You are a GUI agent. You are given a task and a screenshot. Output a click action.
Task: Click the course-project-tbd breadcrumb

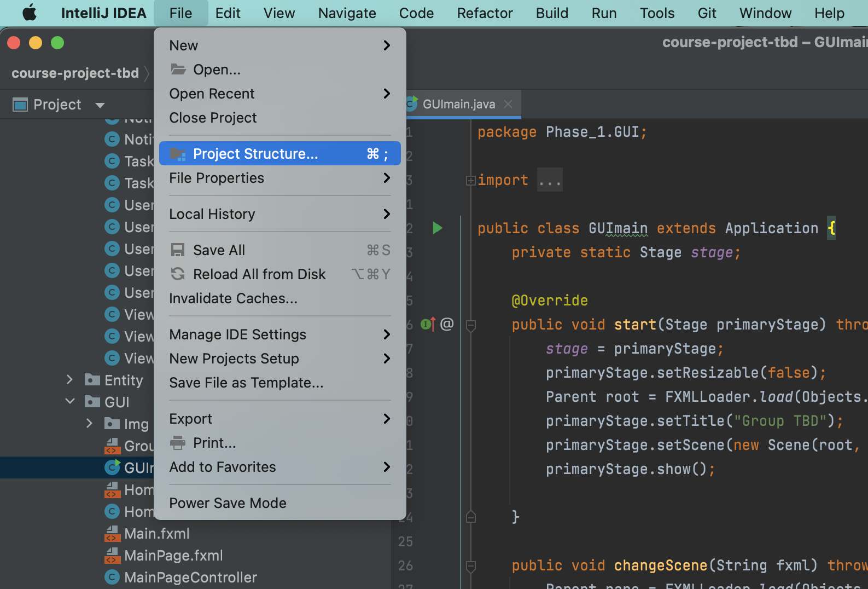click(75, 73)
